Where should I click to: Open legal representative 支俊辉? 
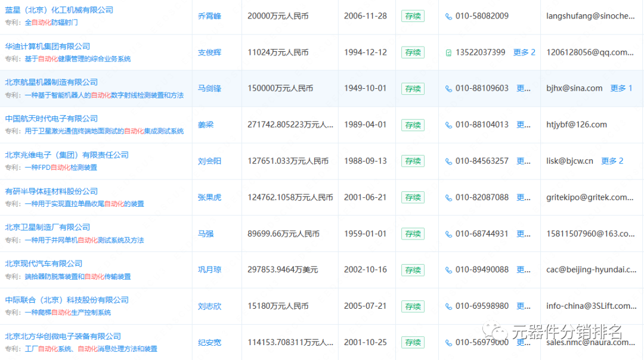[209, 52]
